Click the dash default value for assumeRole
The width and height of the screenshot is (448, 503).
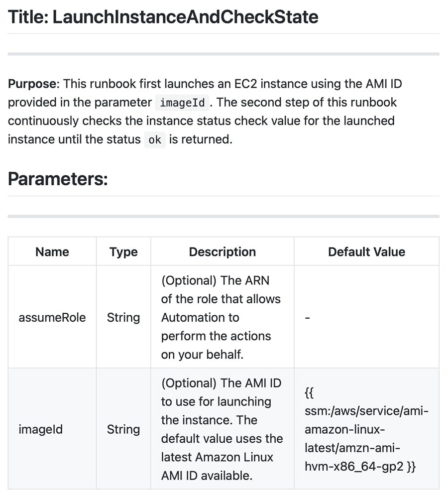307,318
